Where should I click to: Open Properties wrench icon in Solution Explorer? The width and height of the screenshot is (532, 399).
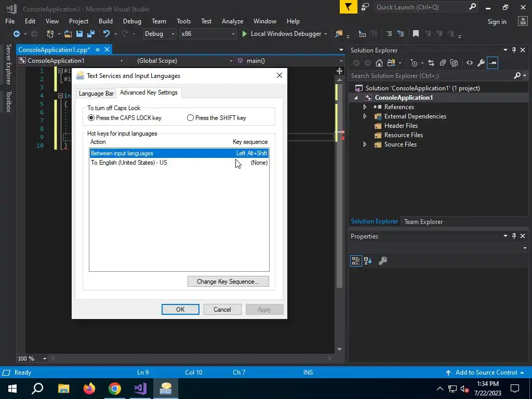pos(481,63)
